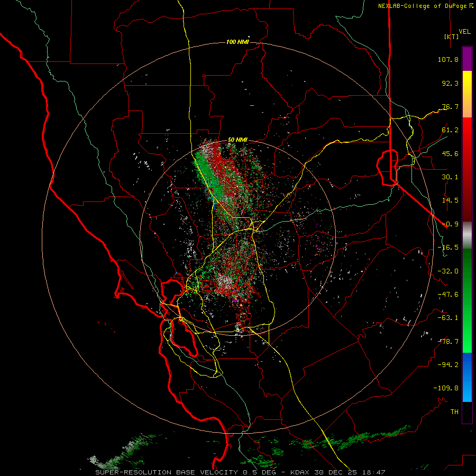Click the 92.3 velocity scale value

pyautogui.click(x=450, y=83)
